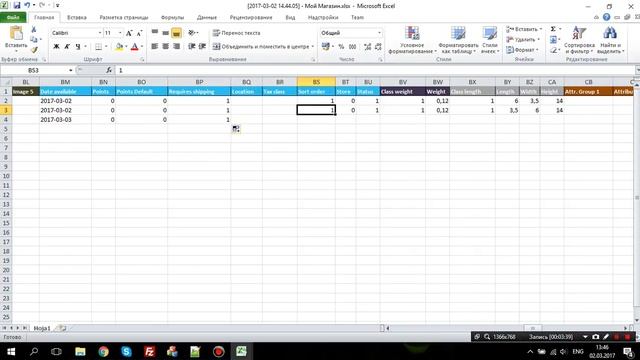Open Форматировать как таблицу gallery

tap(458, 40)
